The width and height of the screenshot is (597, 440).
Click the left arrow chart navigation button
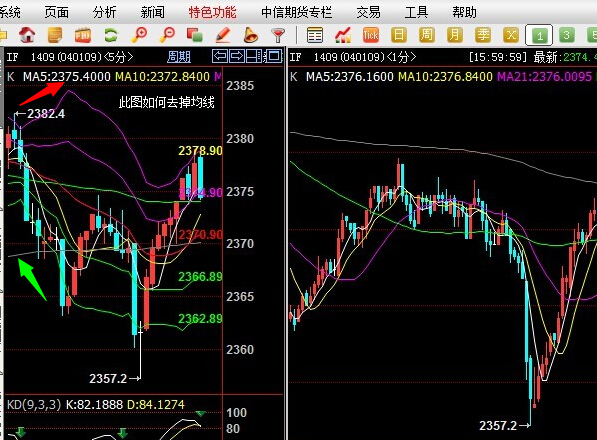[x=220, y=56]
